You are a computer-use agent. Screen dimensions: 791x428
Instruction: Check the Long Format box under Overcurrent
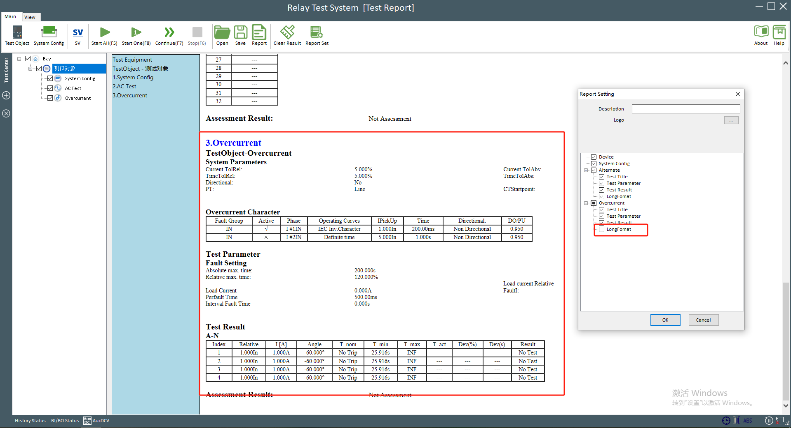[600, 229]
